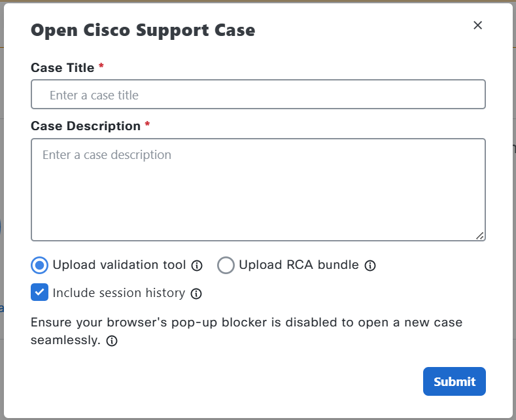Click the red asterisk beside Case Title
The height and width of the screenshot is (420, 516).
tap(101, 65)
